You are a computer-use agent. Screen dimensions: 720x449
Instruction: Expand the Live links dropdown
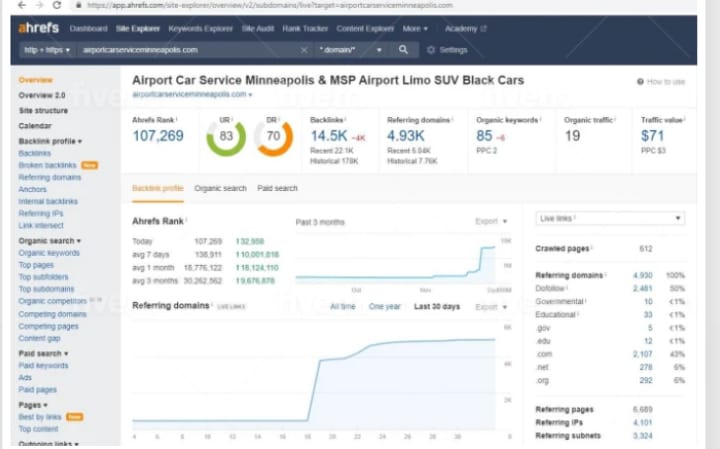609,218
